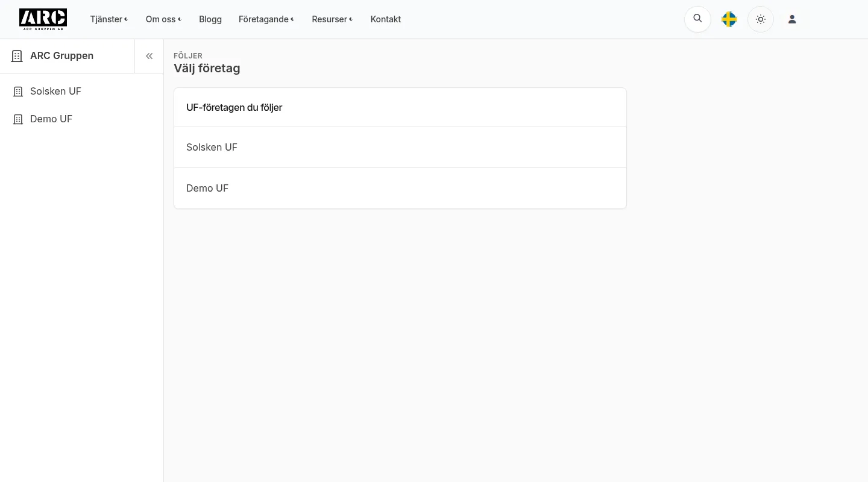The height and width of the screenshot is (482, 868).
Task: Click the ARC Gruppen logo
Action: tap(43, 19)
